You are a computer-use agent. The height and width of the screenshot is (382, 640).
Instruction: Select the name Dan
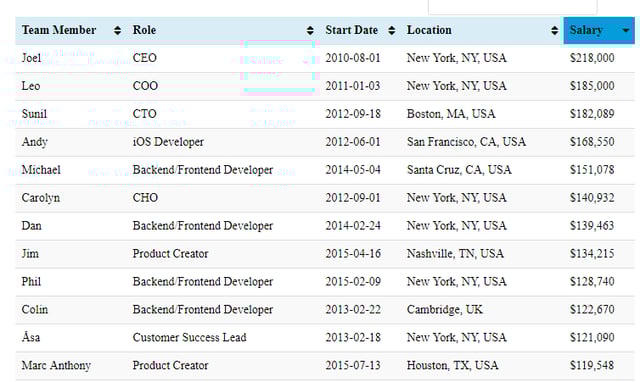(31, 226)
